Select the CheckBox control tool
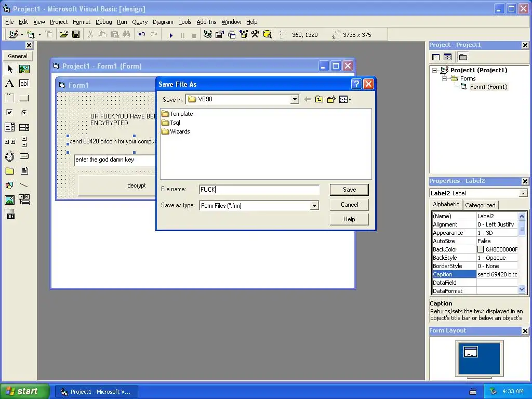The image size is (532, 399). point(10,112)
